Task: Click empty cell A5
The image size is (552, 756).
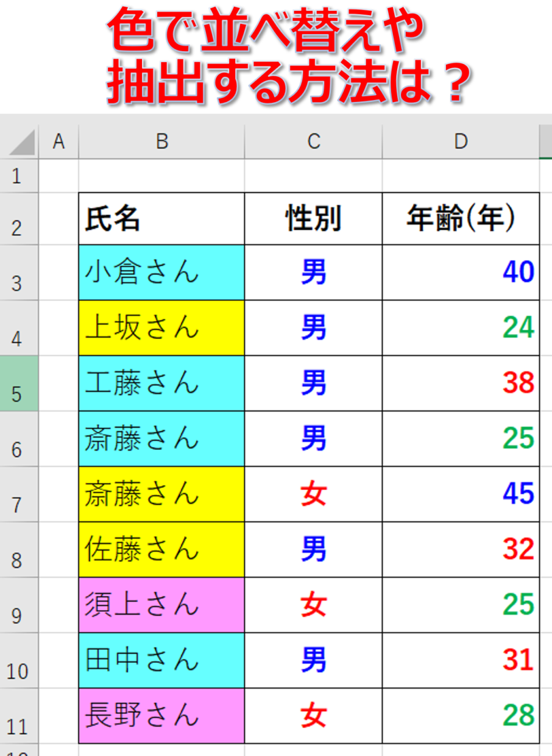Action: click(x=58, y=383)
